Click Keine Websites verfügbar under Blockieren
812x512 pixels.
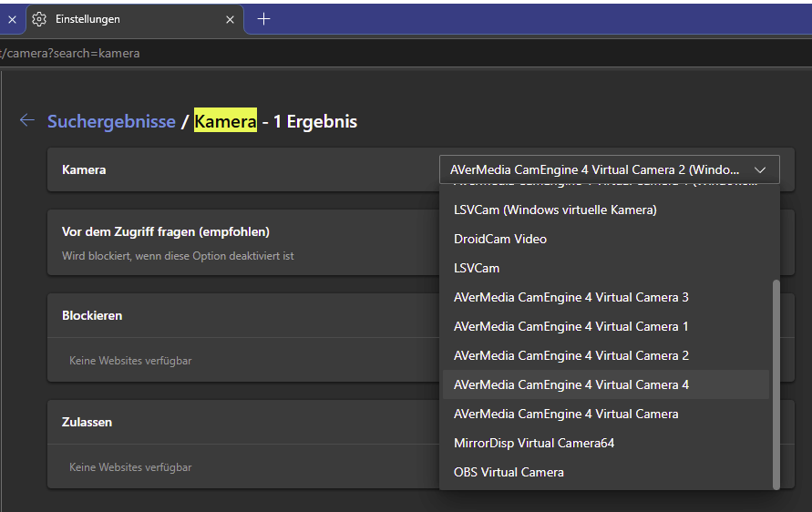coord(130,361)
